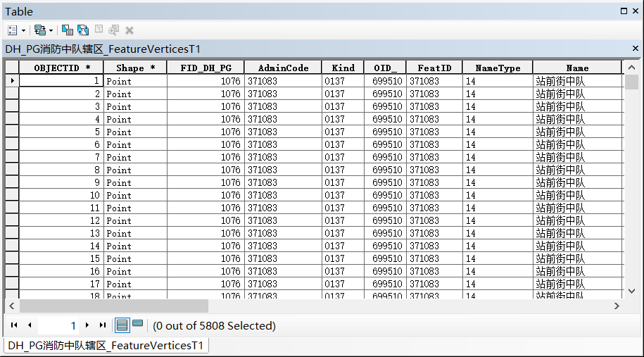Image resolution: width=644 pixels, height=357 pixels.
Task: Click the OBJECTID column header
Action: tap(61, 68)
